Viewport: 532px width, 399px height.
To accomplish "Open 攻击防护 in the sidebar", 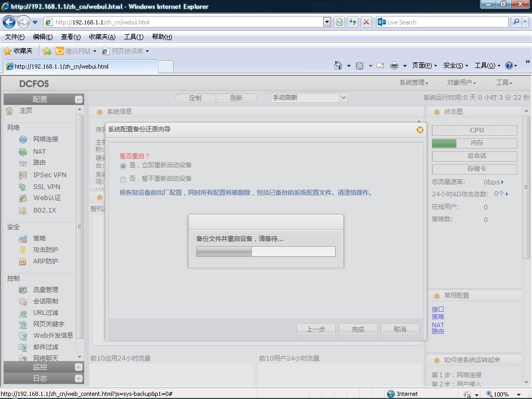I will (x=46, y=250).
